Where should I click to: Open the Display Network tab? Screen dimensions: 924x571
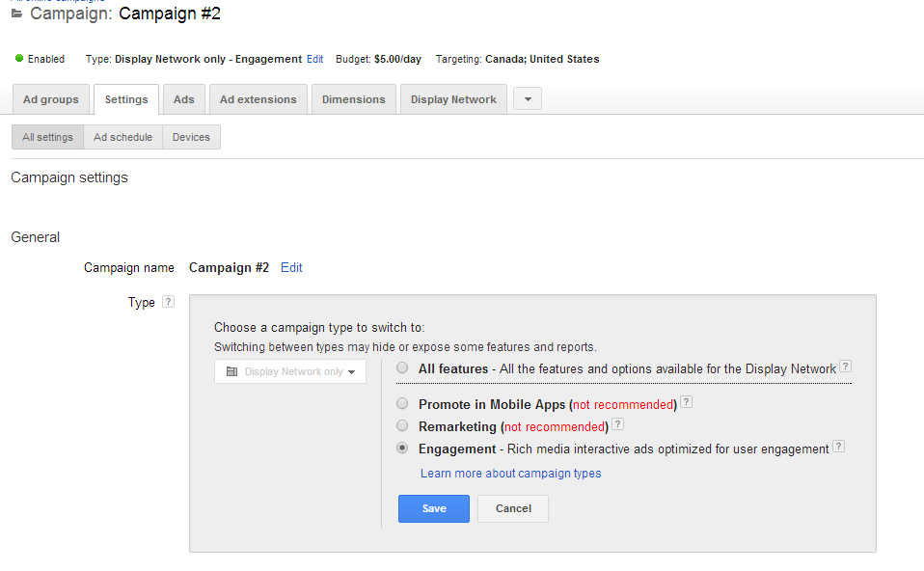tap(453, 99)
